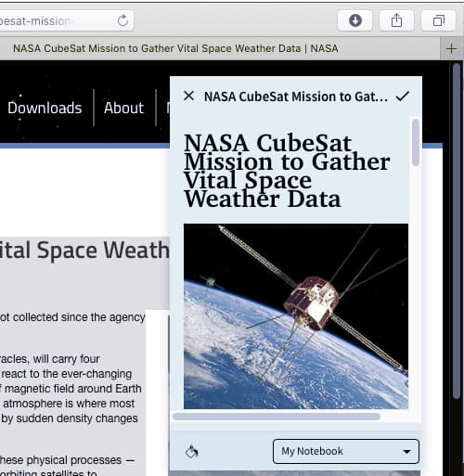
Task: Open the Downloads menu on NASA page
Action: pyautogui.click(x=45, y=108)
